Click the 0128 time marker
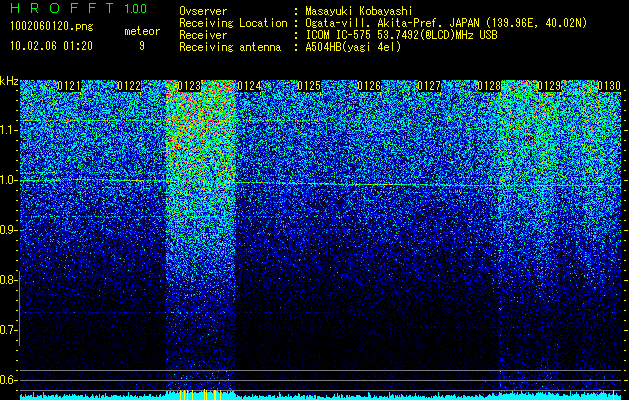Viewport: 629px width, 400px height. point(489,86)
